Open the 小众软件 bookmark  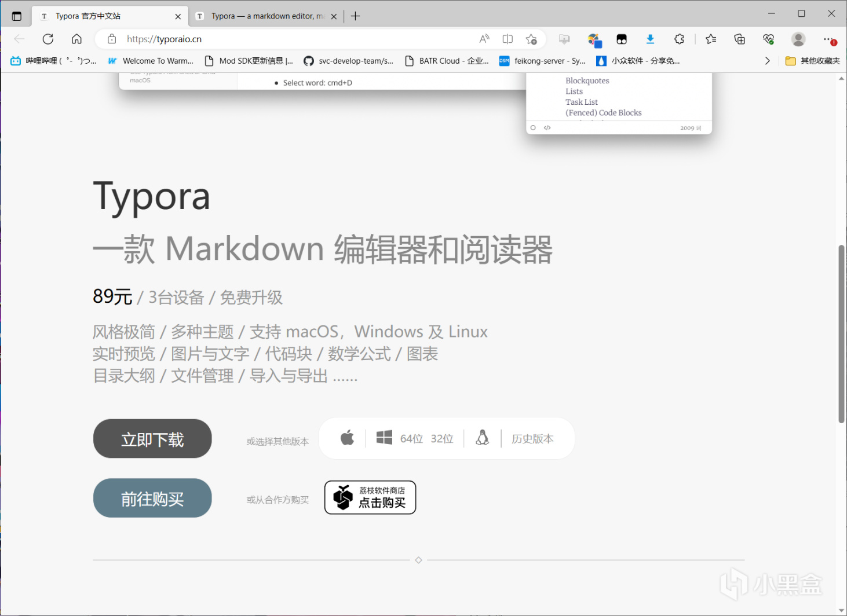638,60
